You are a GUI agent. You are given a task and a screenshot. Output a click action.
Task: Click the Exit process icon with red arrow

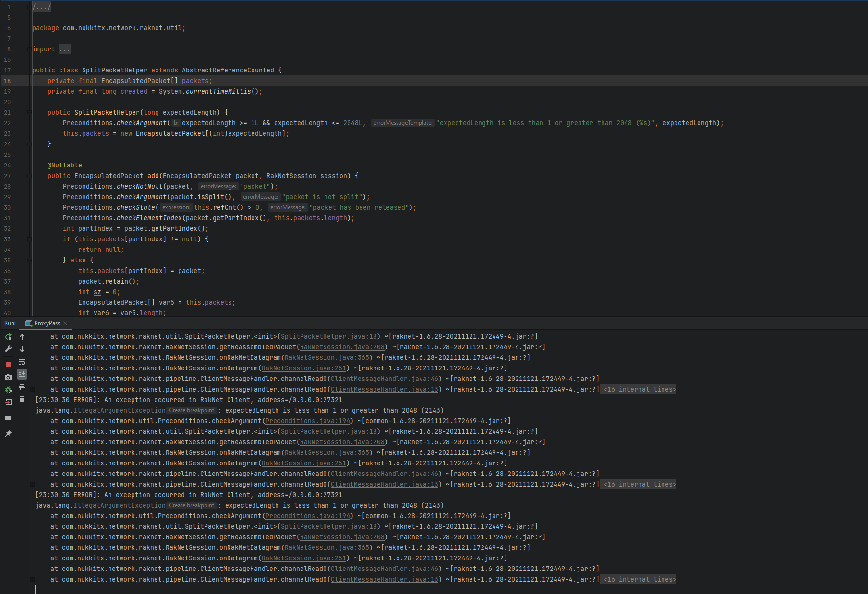(8, 403)
